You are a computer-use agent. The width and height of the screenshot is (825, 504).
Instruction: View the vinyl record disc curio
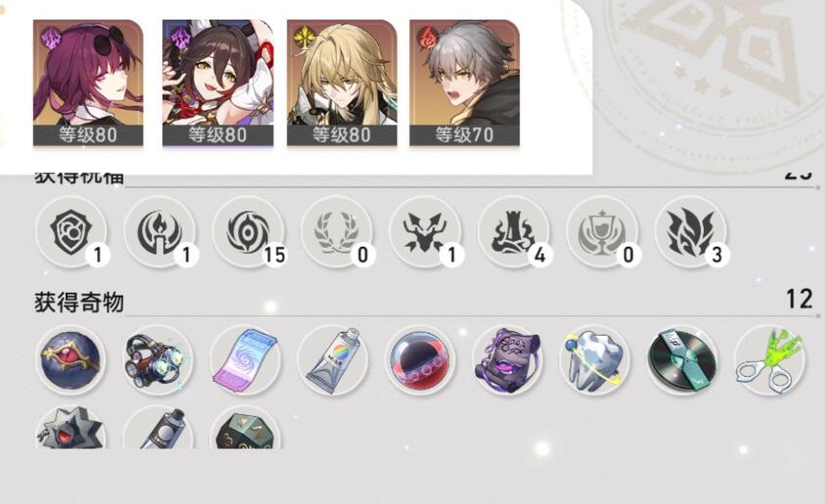(x=682, y=360)
